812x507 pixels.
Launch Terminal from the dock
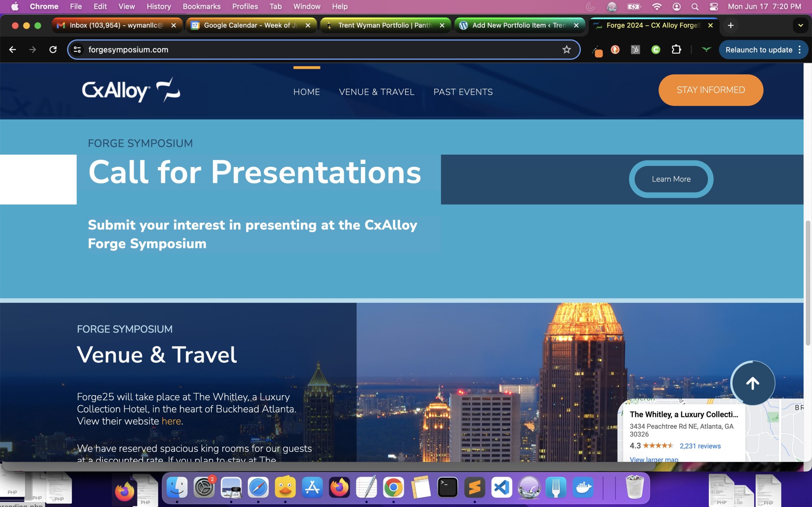(448, 487)
